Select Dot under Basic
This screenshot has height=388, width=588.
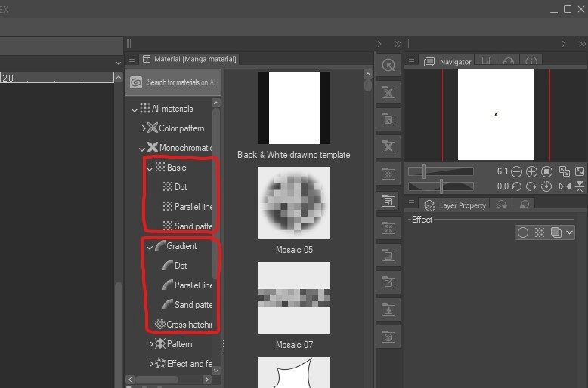[x=181, y=187]
